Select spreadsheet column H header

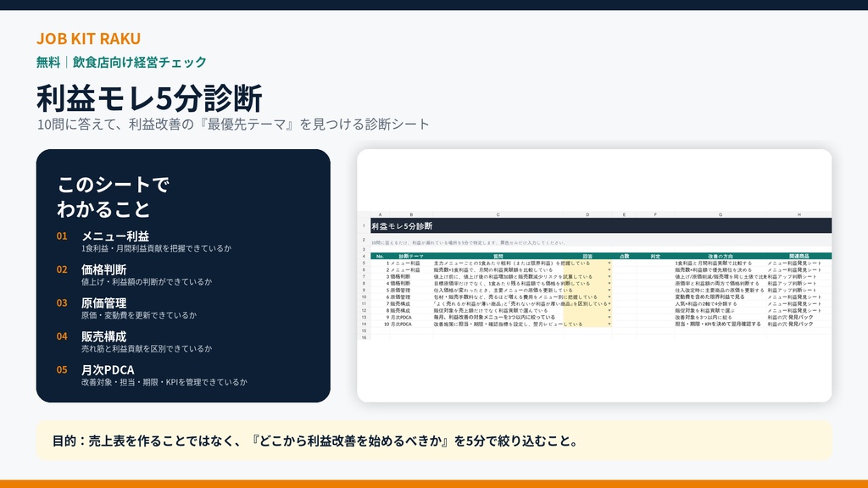coord(798,214)
